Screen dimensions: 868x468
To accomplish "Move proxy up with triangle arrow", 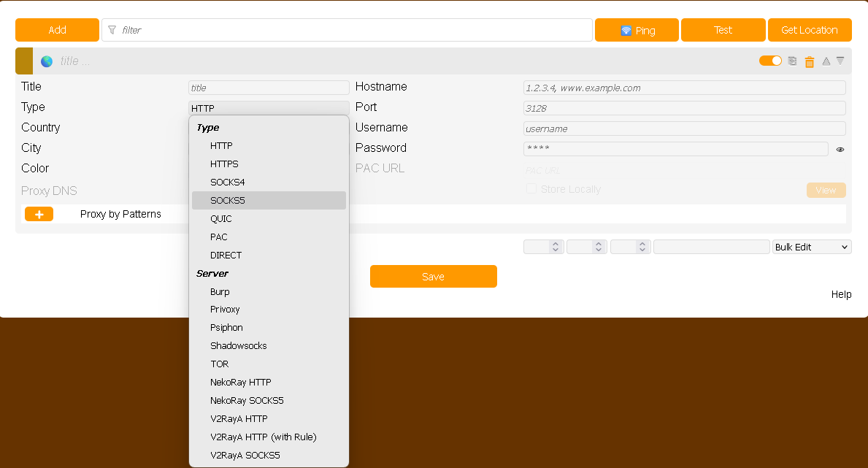I will 826,61.
